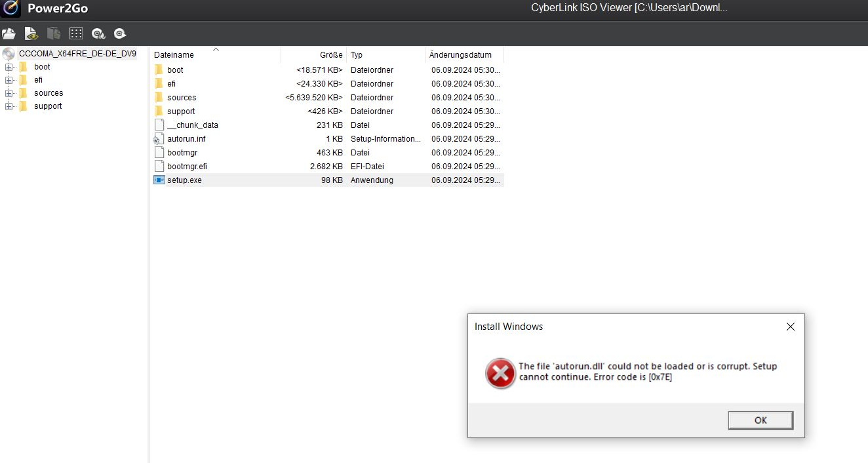
Task: Expand the boot node in the tree
Action: [x=9, y=67]
